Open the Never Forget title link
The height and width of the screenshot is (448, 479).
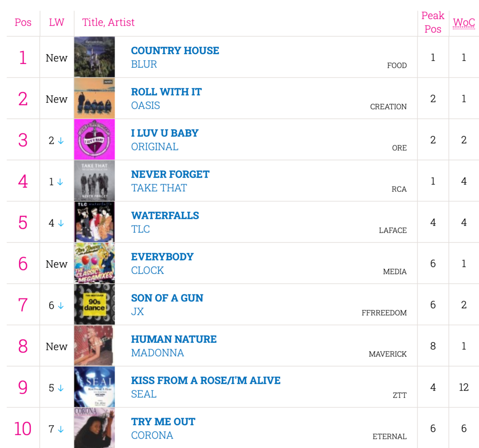pyautogui.click(x=170, y=174)
